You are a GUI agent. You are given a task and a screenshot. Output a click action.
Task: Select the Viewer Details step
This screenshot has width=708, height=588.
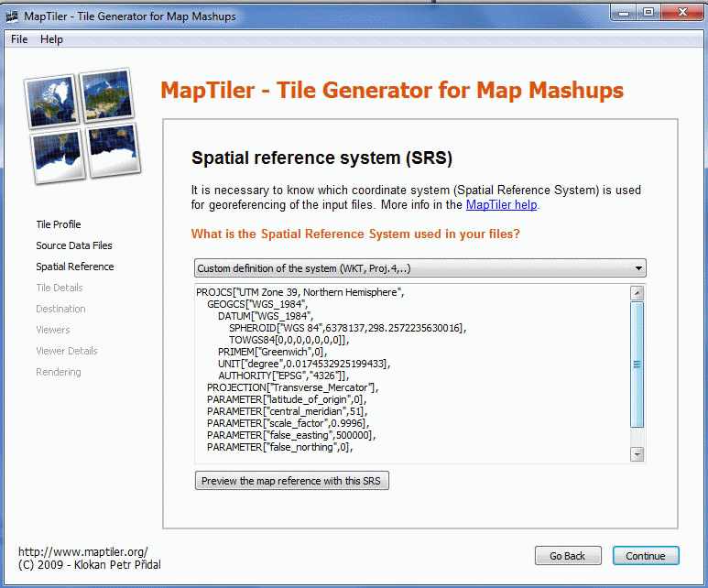(x=67, y=351)
